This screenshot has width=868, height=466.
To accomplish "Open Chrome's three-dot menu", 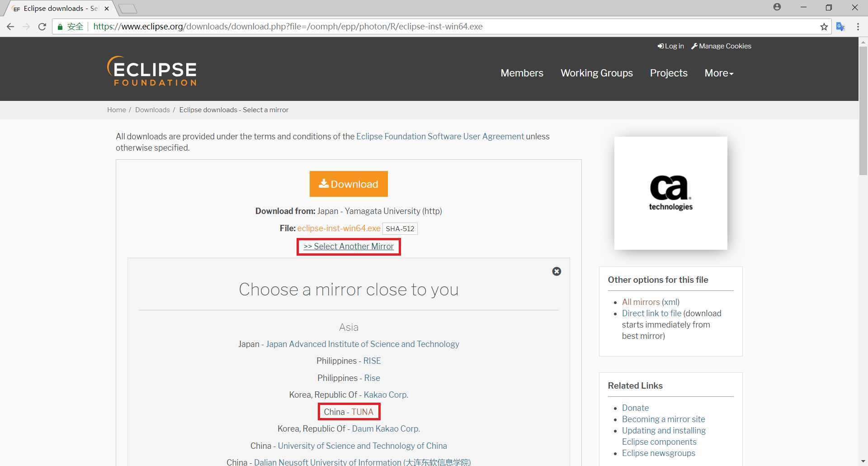I will [x=858, y=27].
